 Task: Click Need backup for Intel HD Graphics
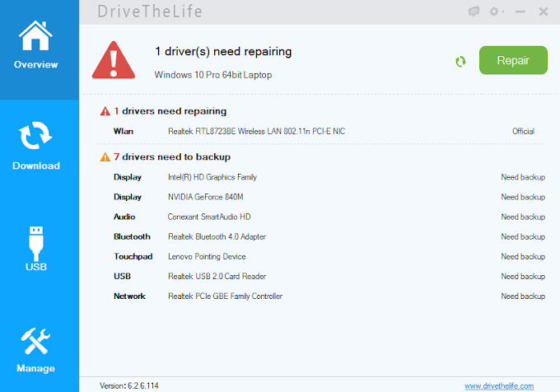523,177
